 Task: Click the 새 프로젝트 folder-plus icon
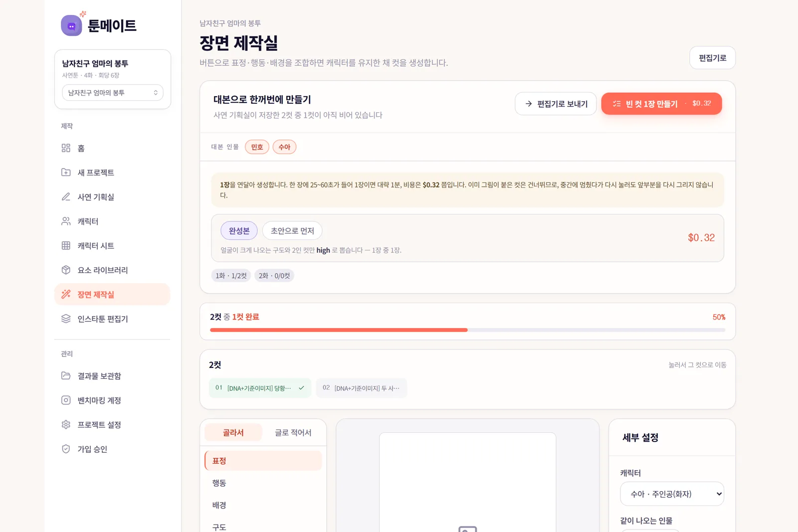[66, 173]
